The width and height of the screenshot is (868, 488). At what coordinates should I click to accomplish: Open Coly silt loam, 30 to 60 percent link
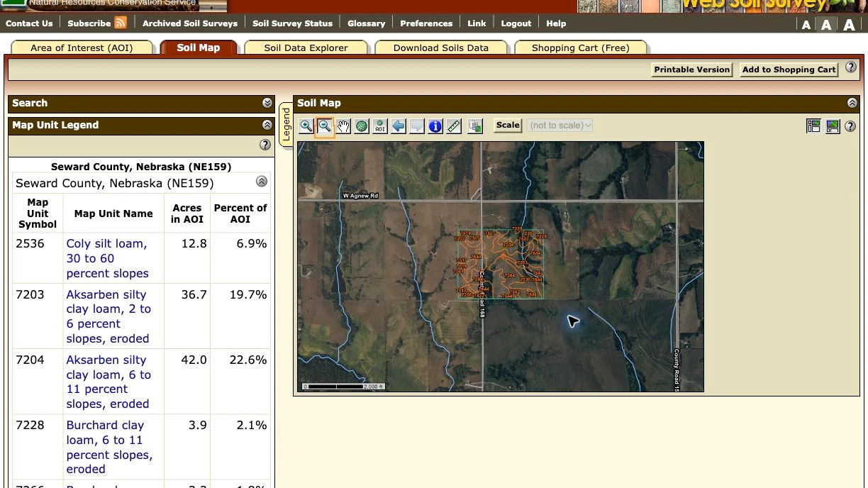(x=107, y=258)
